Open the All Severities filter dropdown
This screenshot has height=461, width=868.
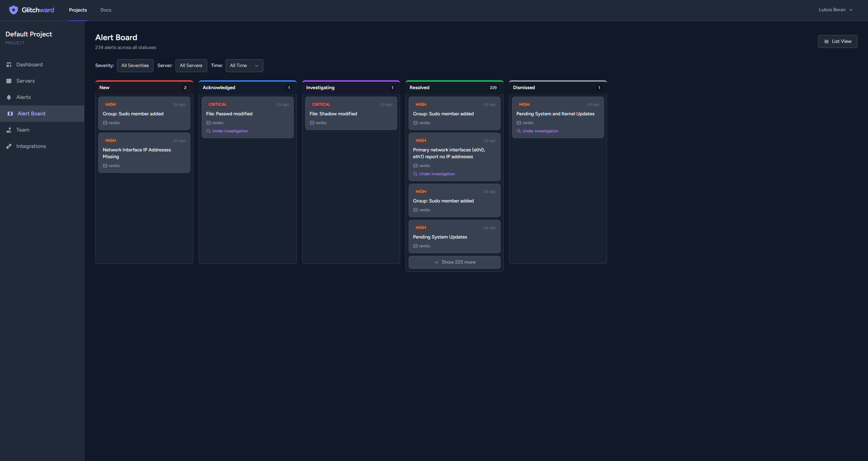coord(135,66)
